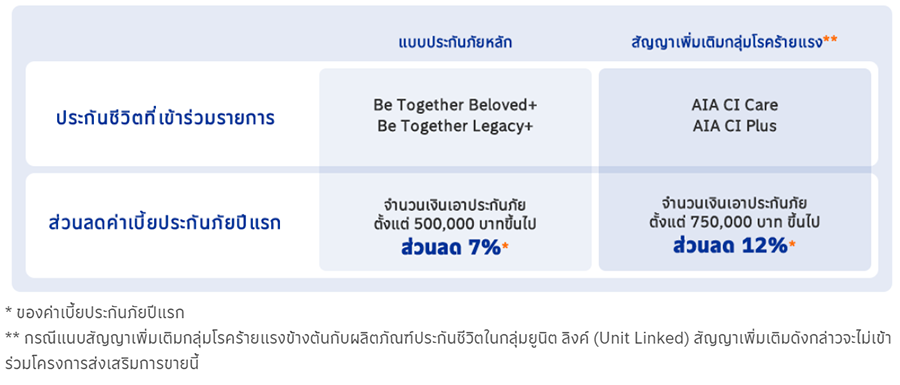Click the orange asterisk after 12%
This screenshot has width=900, height=385.
pyautogui.click(x=792, y=244)
